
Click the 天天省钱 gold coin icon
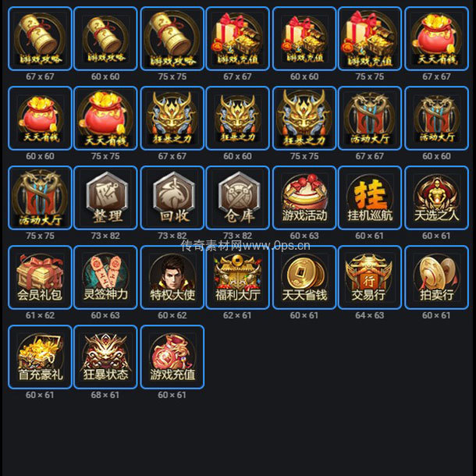pos(304,278)
